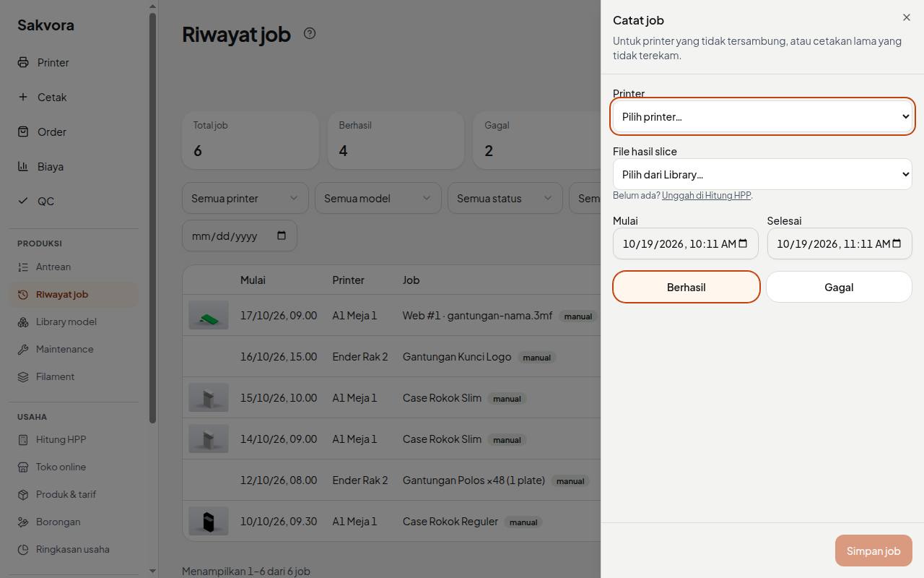
Task: Click the Gantungan Kunci Logo job row
Action: 391,356
